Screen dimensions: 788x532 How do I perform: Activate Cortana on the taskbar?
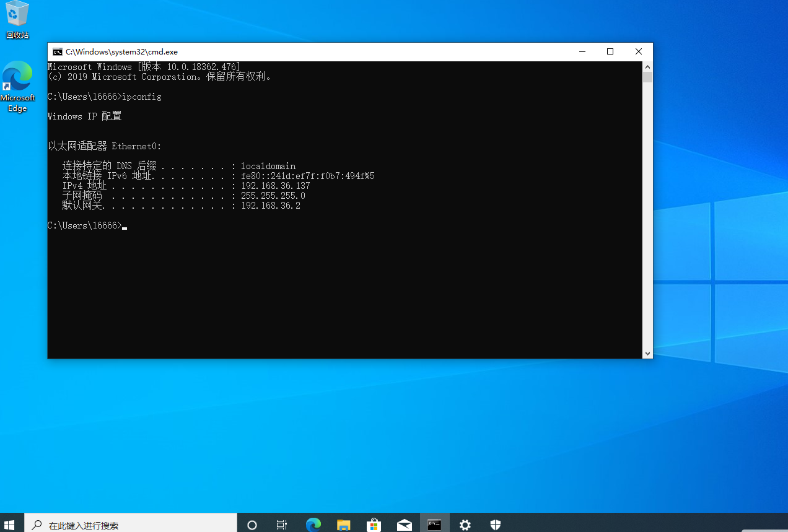[252, 525]
